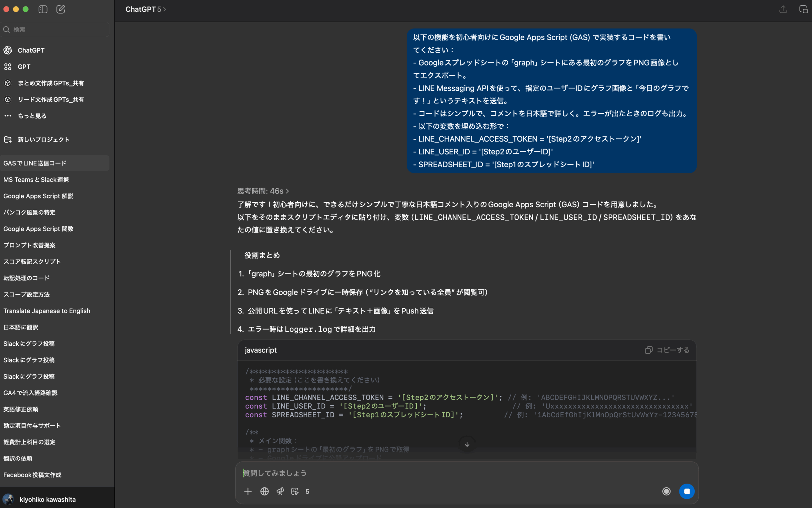Click 新しいプロジェクト button
This screenshot has height=508, width=812.
pos(43,139)
